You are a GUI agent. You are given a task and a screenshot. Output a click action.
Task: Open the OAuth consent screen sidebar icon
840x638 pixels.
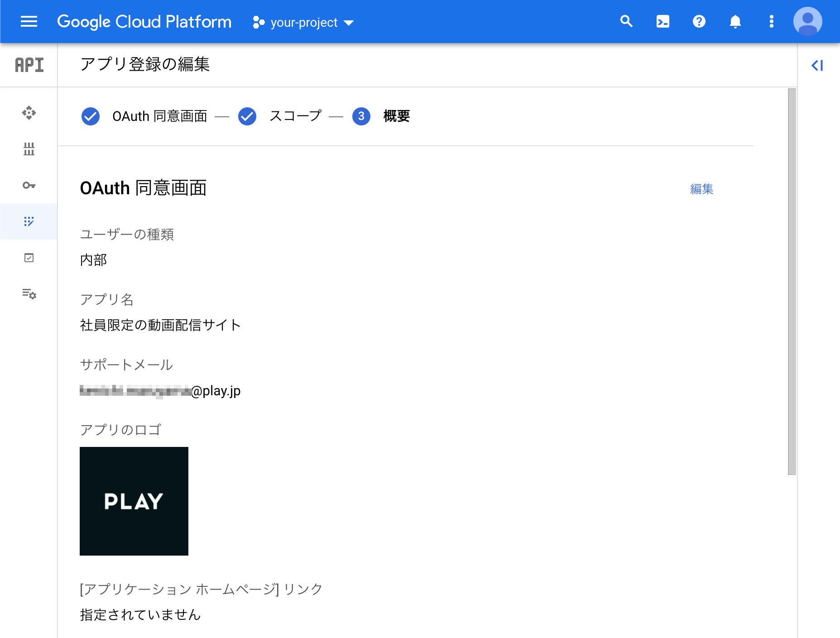(x=29, y=221)
